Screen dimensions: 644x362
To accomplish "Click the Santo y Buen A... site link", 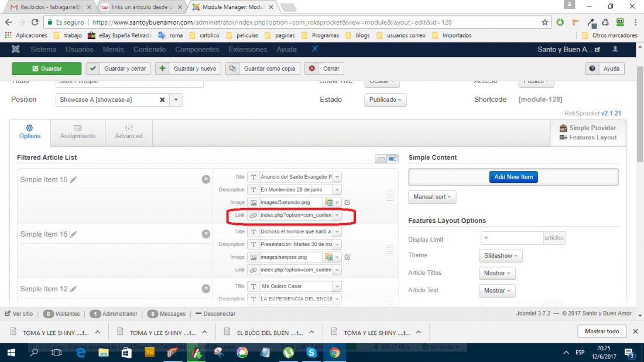I will tap(568, 49).
